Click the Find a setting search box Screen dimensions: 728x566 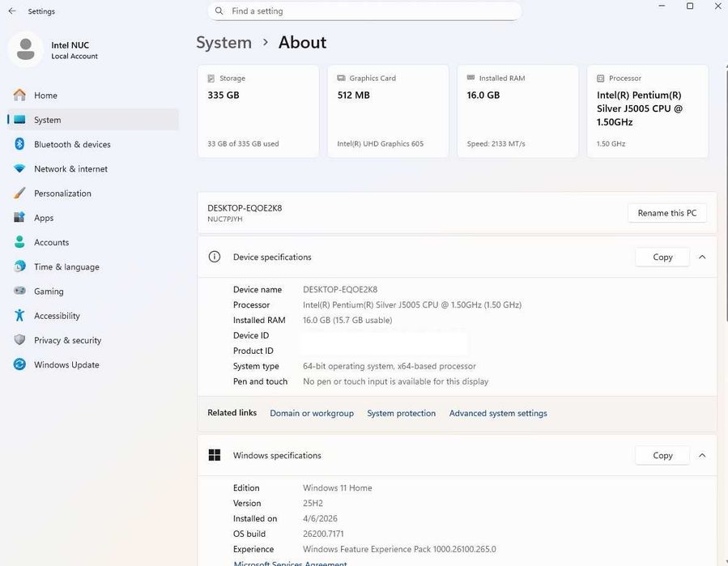pyautogui.click(x=373, y=11)
